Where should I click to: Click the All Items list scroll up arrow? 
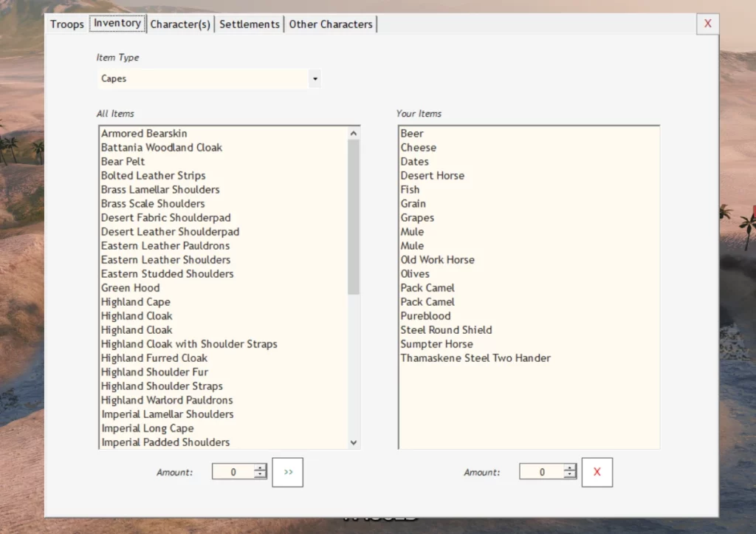pyautogui.click(x=354, y=133)
